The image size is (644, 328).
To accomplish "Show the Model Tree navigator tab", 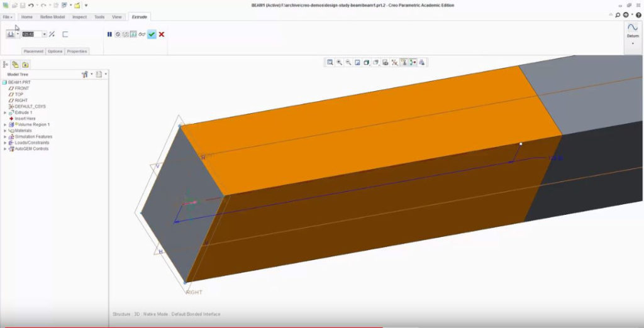I will coord(5,65).
